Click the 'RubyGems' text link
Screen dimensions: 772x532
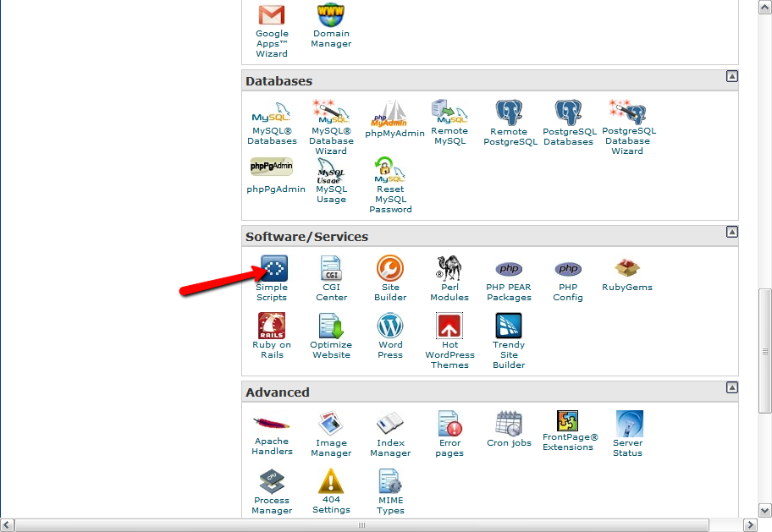tap(626, 288)
